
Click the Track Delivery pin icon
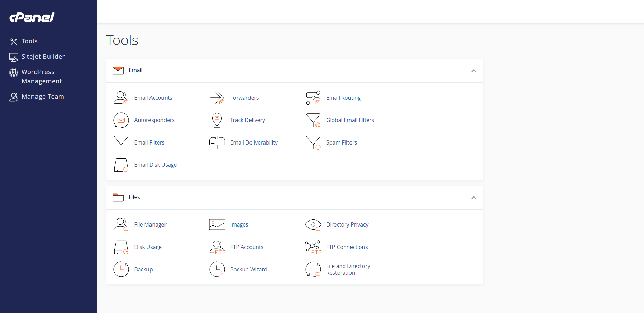(x=217, y=120)
